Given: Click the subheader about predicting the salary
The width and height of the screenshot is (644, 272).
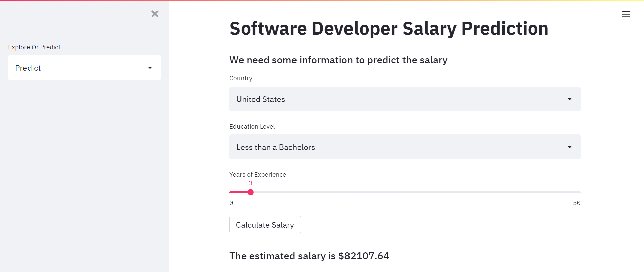Looking at the screenshot, I should coord(338,60).
